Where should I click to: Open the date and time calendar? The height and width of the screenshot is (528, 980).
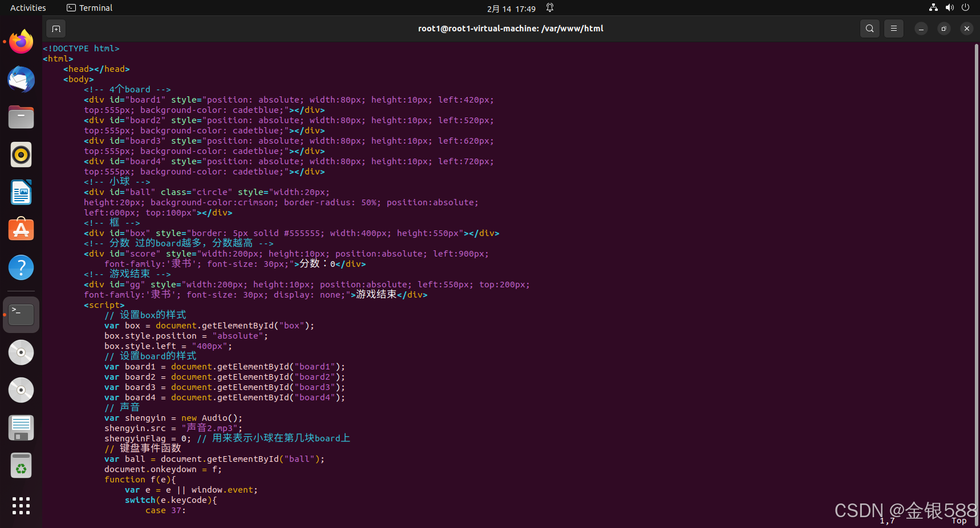511,9
